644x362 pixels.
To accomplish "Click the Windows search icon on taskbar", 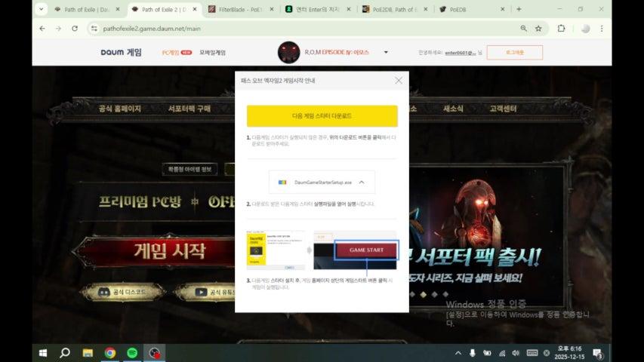I will click(65, 353).
